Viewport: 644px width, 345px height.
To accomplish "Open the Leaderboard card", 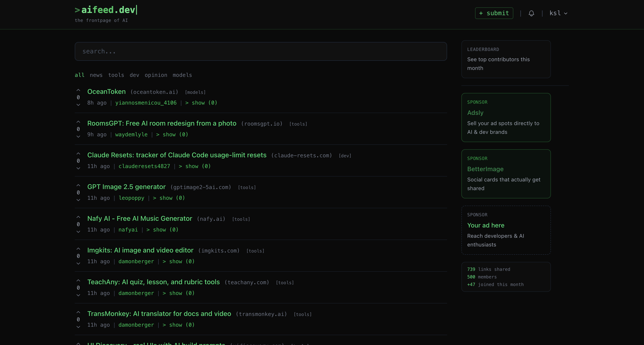I will (506, 59).
